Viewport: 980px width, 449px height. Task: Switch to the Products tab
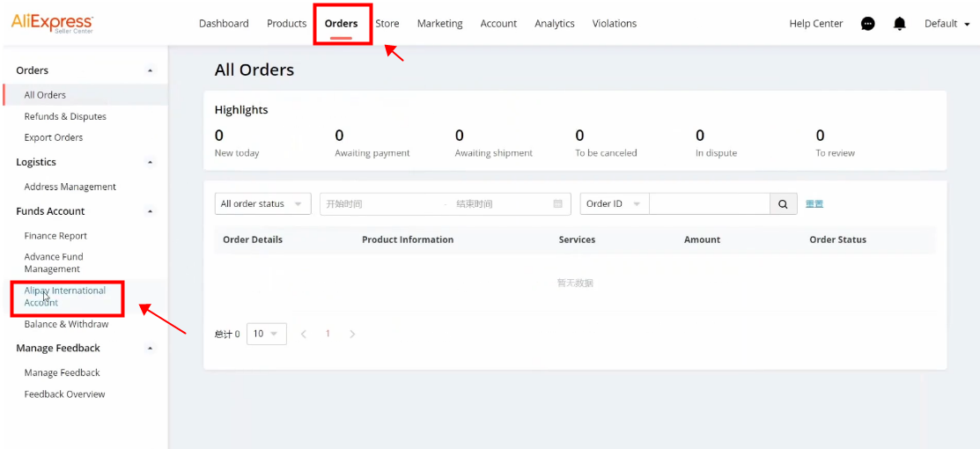[x=286, y=24]
